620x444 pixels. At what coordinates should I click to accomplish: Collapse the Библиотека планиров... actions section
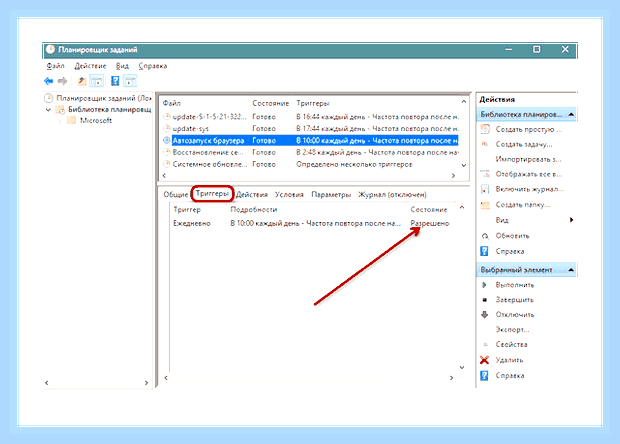pyautogui.click(x=571, y=115)
